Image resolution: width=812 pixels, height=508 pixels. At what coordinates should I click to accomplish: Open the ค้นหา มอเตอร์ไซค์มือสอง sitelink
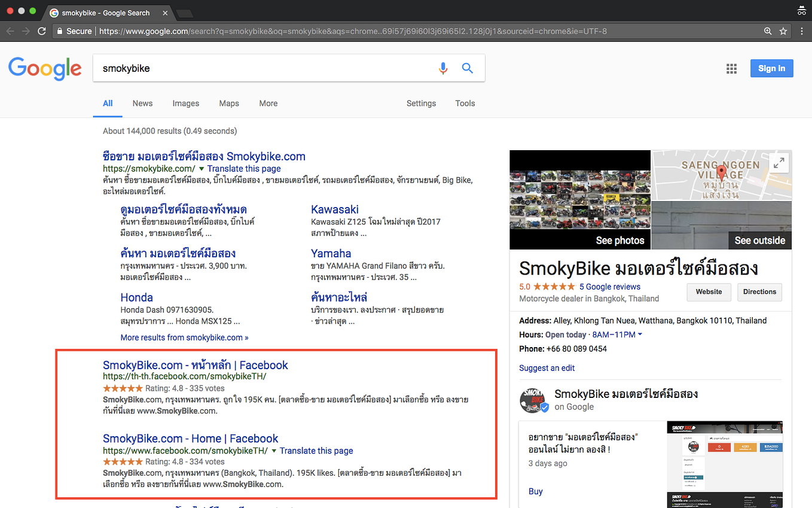[x=178, y=253]
